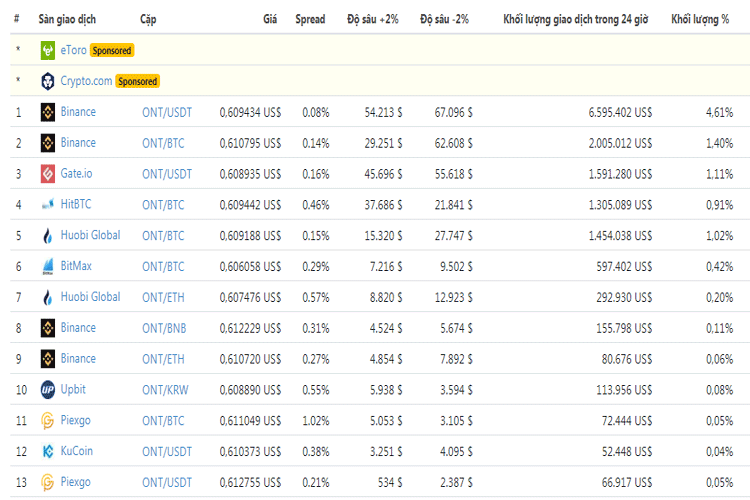Screen dimensions: 750x500
Task: Click Binance logo in the ONT/BNB row
Action: coord(48,328)
